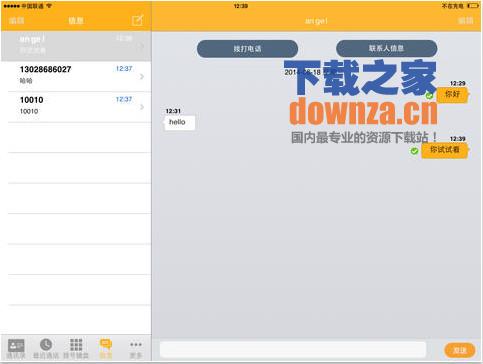Open the 10010 conversation
483x364 pixels.
pyautogui.click(x=76, y=107)
